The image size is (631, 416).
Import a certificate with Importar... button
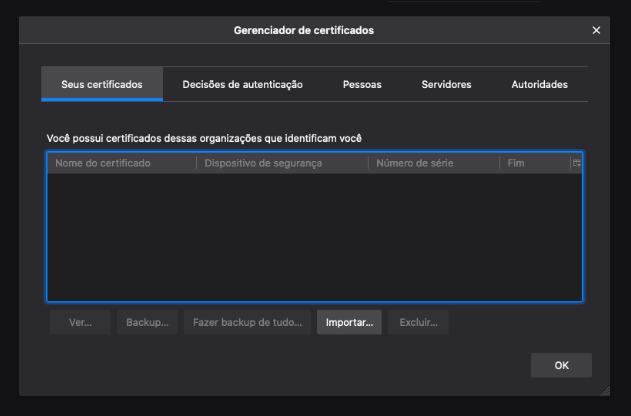(349, 323)
